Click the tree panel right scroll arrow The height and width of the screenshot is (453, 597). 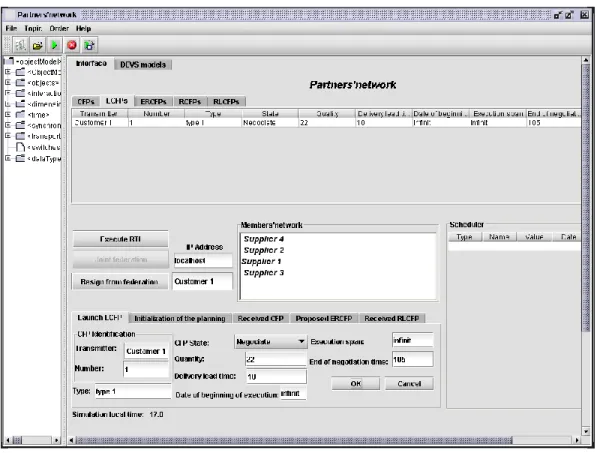pos(56,440)
